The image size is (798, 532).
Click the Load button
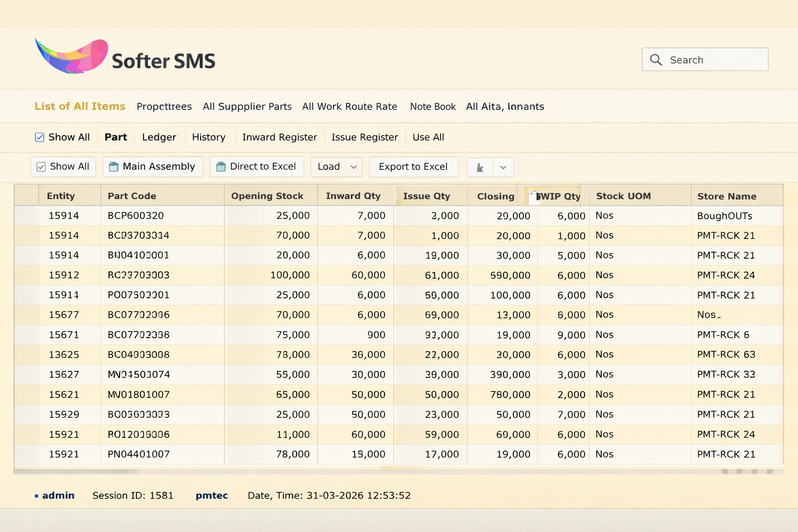(x=329, y=167)
